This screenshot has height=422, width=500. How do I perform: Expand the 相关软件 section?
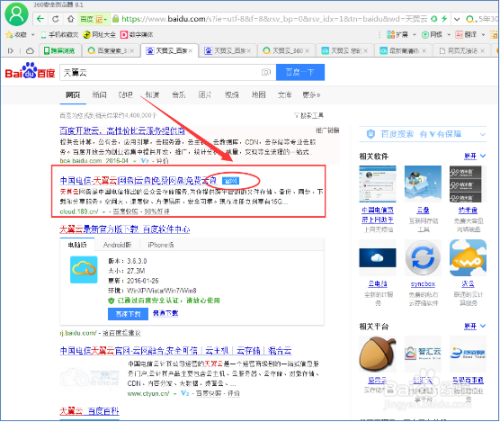point(475,156)
